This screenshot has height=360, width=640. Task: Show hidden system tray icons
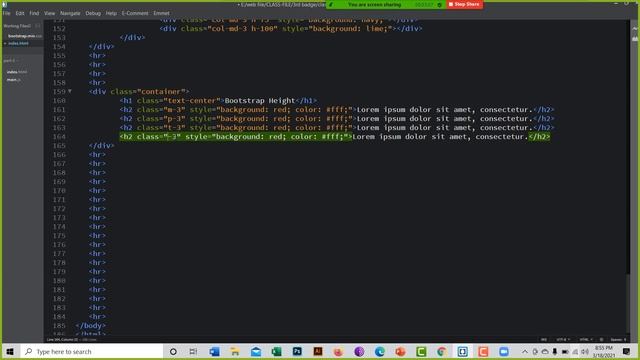[525, 351]
